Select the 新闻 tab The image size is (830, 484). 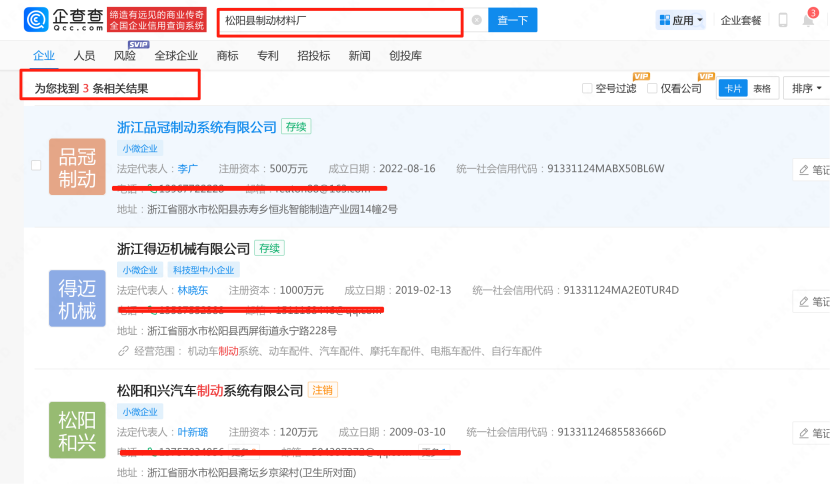(x=359, y=56)
